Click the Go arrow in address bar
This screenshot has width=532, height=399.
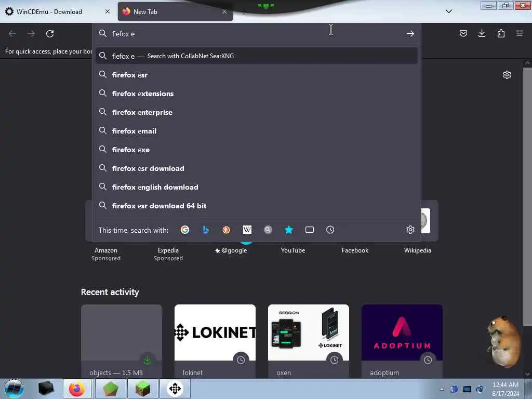coord(410,34)
